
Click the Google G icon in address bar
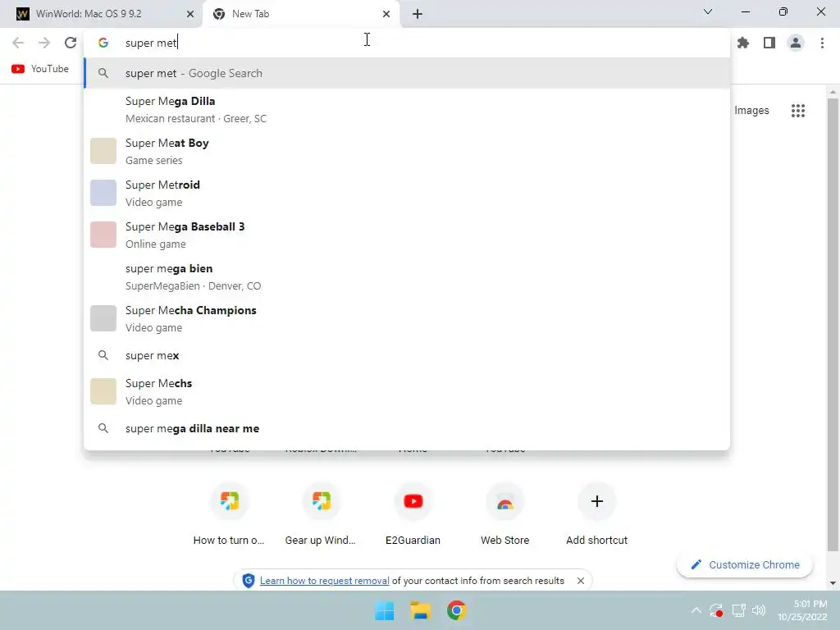103,43
